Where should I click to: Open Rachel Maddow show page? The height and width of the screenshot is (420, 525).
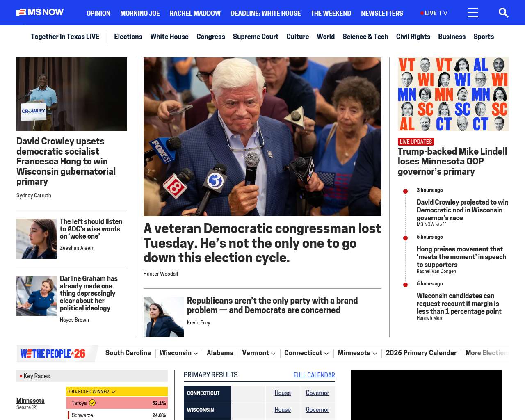(x=195, y=13)
